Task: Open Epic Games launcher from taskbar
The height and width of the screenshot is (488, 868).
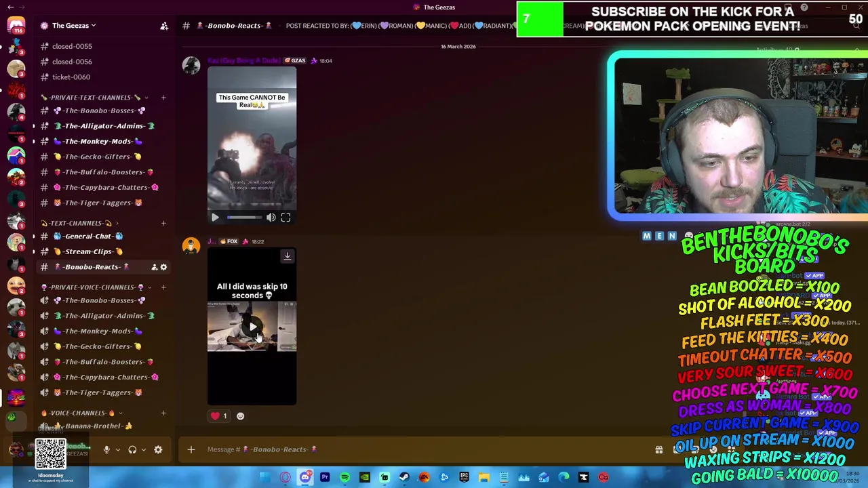Action: [x=464, y=477]
